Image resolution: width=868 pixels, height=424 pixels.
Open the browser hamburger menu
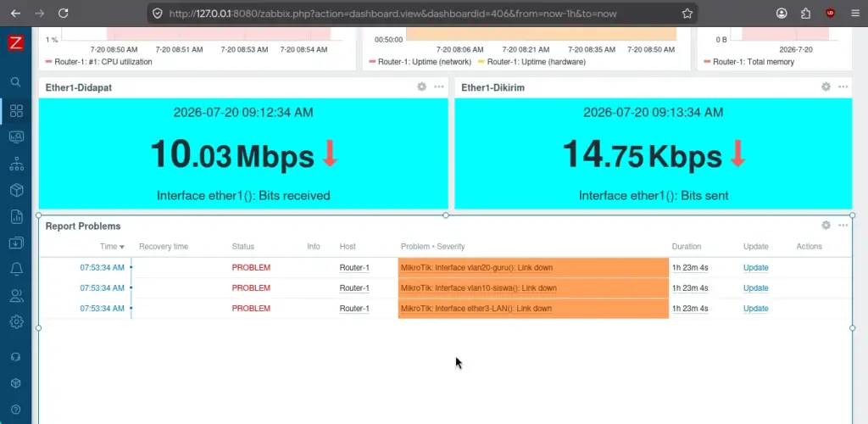pos(855,14)
